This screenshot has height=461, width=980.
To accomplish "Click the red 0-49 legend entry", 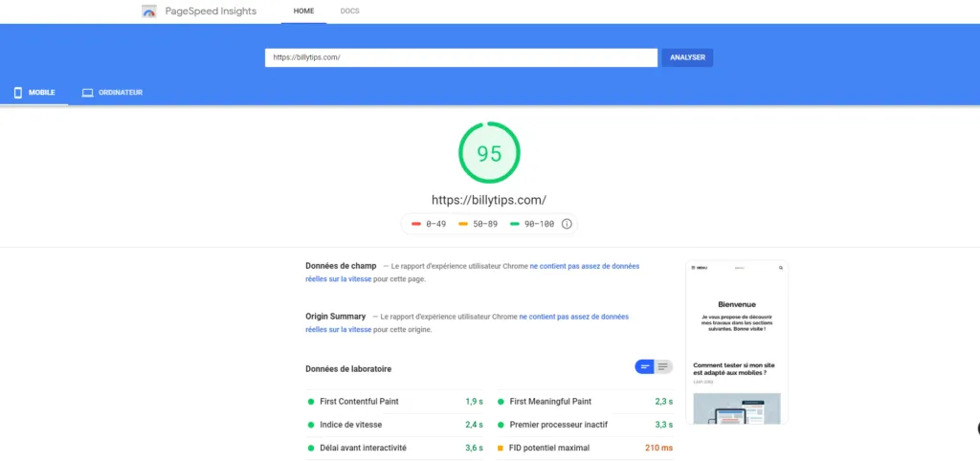I will (429, 224).
